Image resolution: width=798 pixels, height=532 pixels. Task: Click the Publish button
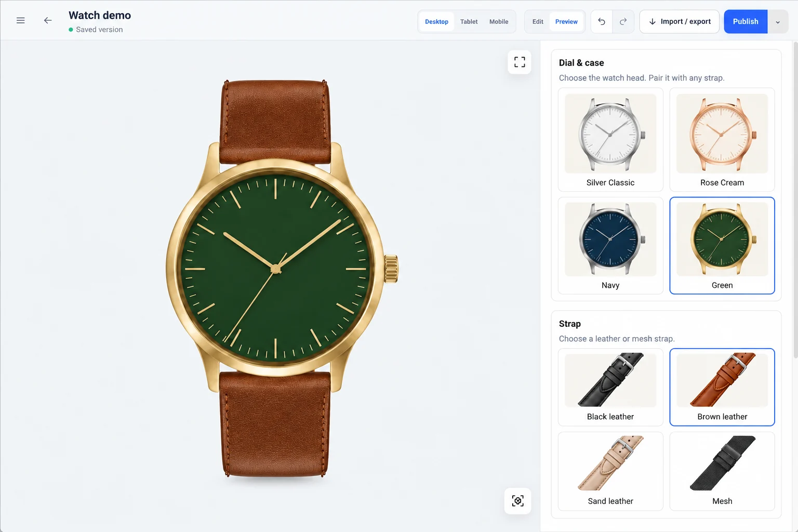[746, 21]
